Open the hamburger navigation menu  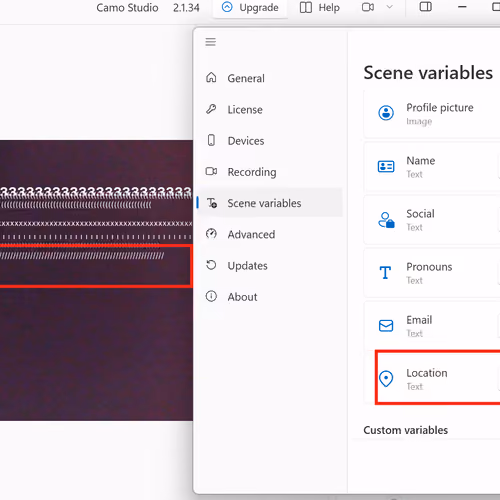tap(210, 42)
